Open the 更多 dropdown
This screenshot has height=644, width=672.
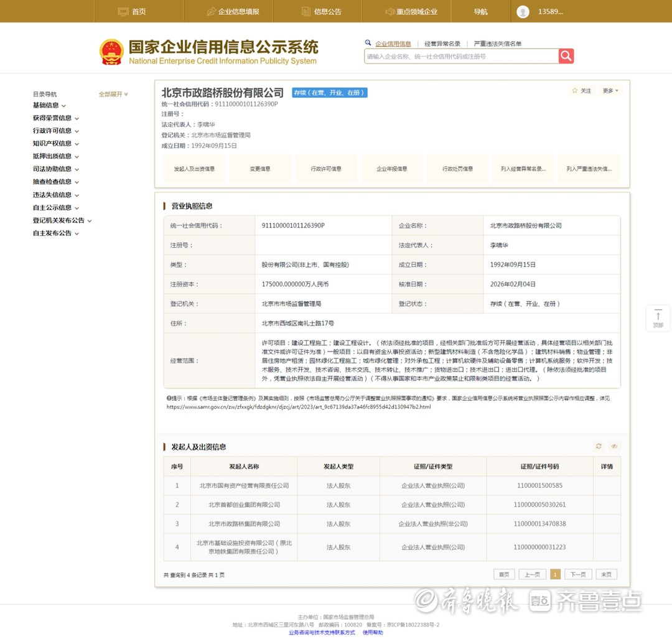click(x=610, y=90)
